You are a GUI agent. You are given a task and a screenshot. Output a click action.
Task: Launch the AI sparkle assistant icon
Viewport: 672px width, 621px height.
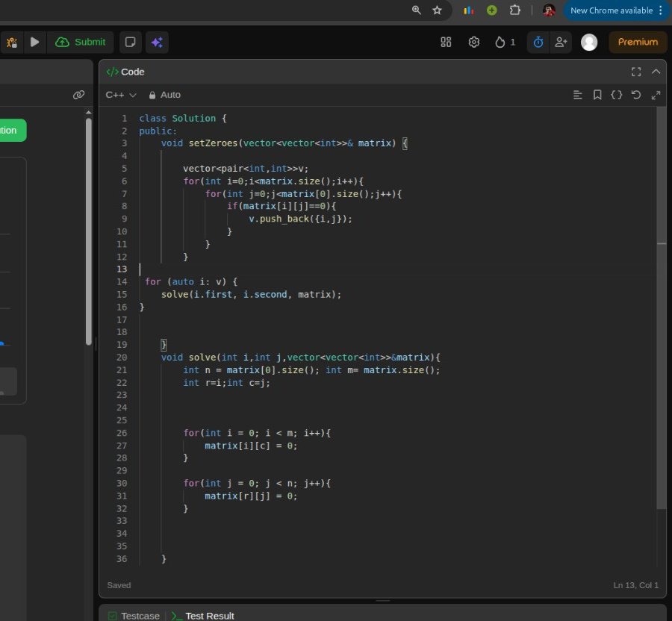point(157,42)
